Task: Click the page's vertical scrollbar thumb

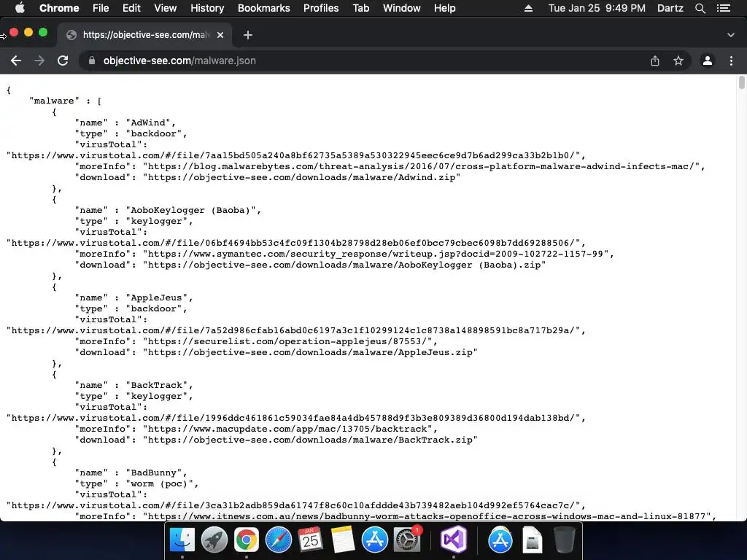Action: pyautogui.click(x=741, y=82)
